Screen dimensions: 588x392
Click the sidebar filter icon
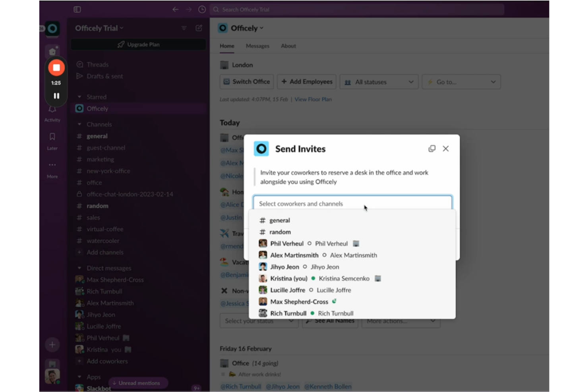coord(184,28)
